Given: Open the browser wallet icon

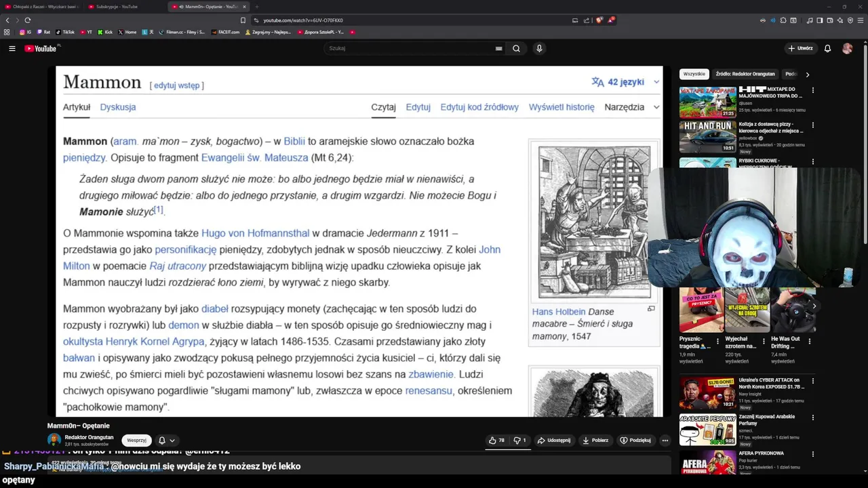Looking at the screenshot, I should (x=830, y=20).
